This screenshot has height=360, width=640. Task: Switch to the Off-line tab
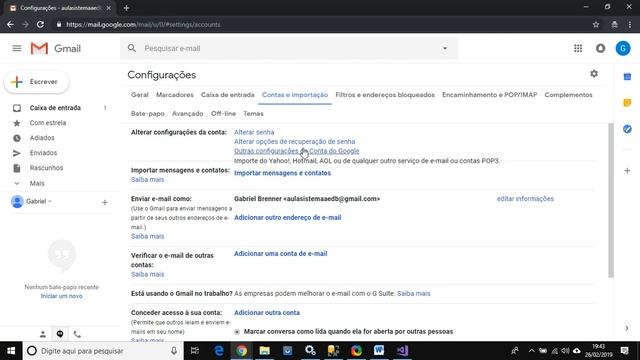pyautogui.click(x=223, y=113)
